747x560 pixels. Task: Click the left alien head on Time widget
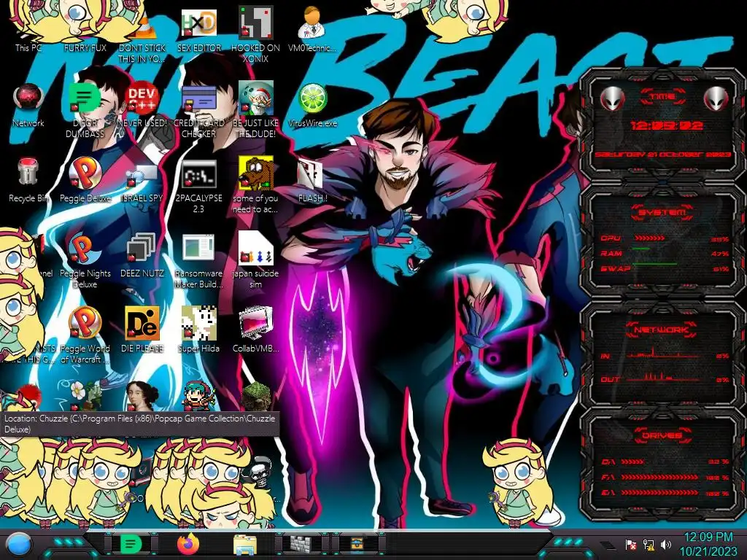tap(612, 98)
